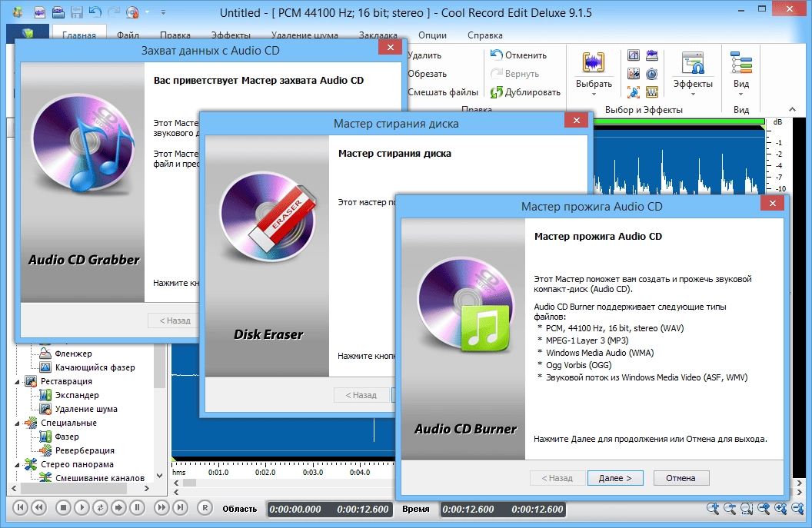Click Назад in the Audio CD Grabber wizard
The height and width of the screenshot is (528, 812).
pos(175,320)
